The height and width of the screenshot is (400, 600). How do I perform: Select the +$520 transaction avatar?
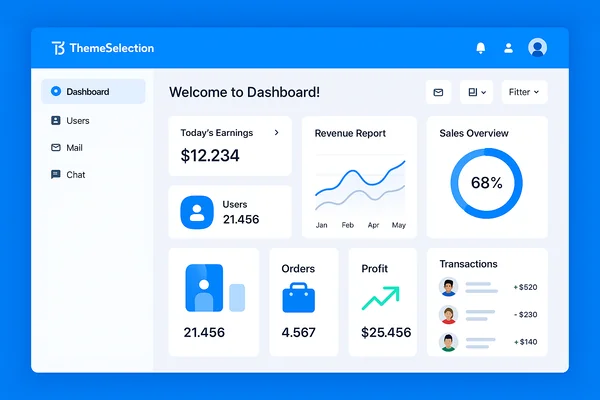click(449, 288)
